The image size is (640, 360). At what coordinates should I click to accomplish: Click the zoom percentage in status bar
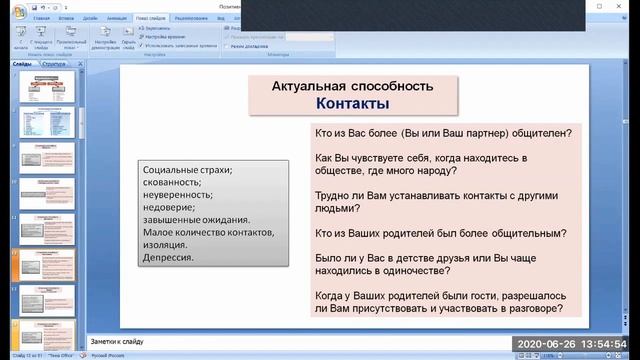tap(548, 356)
